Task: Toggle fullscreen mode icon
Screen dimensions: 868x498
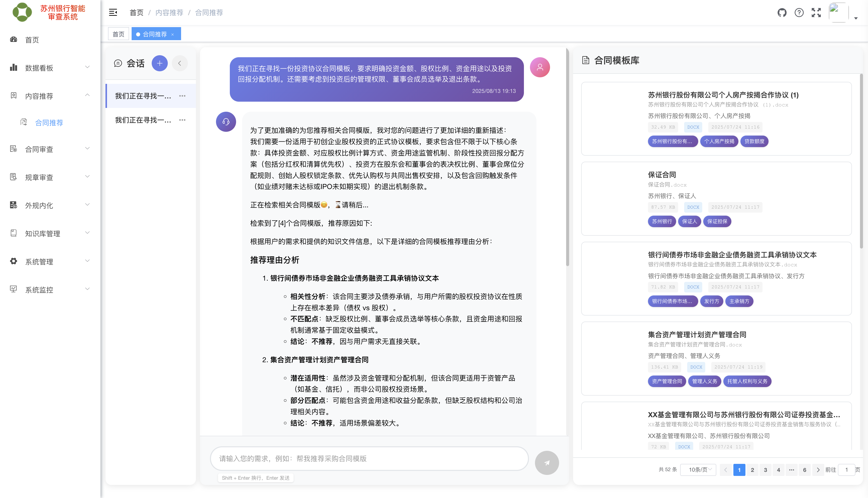Action: pyautogui.click(x=816, y=13)
